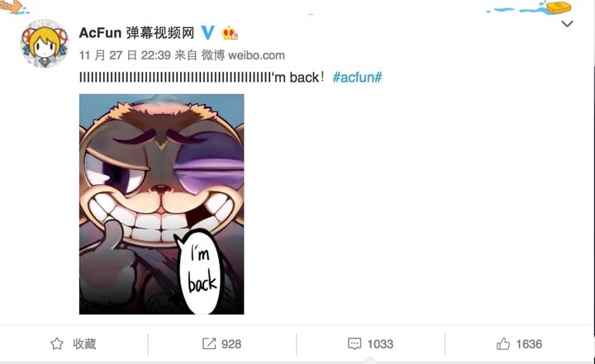Click the 1033 comment count
The width and height of the screenshot is (595, 364).
pyautogui.click(x=380, y=344)
